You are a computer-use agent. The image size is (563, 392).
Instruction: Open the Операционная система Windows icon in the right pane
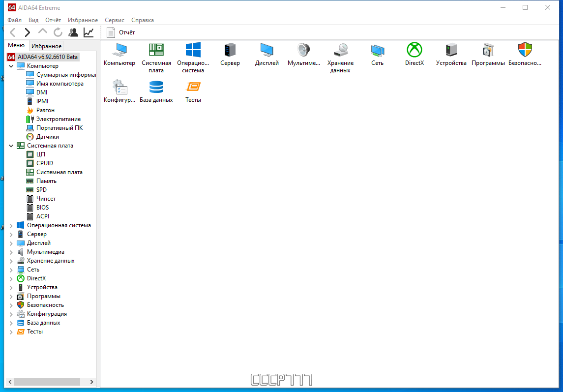pos(193,58)
